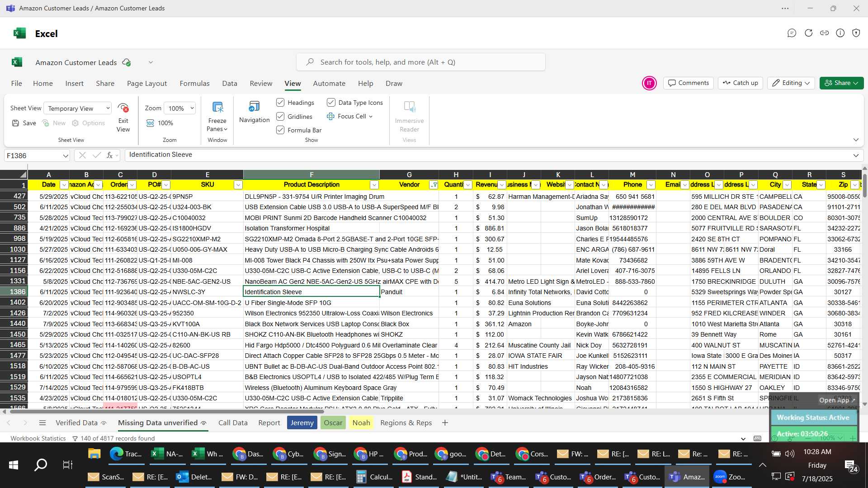This screenshot has width=868, height=488.
Task: Expand the formula bar
Action: (x=856, y=155)
